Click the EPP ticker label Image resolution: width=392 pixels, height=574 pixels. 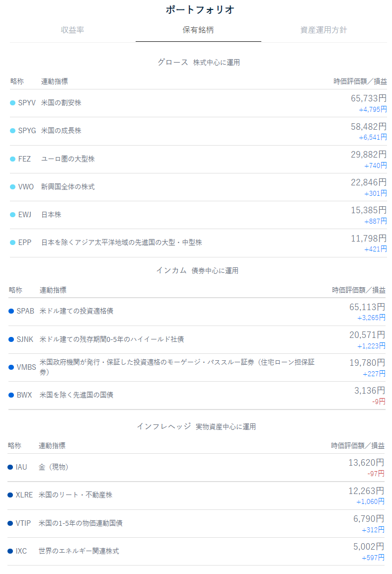25,243
